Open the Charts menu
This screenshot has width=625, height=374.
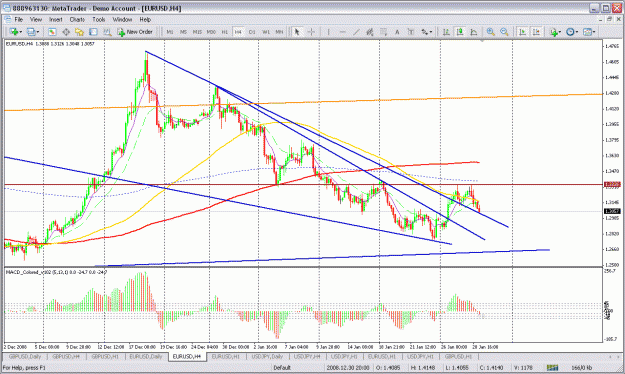pyautogui.click(x=77, y=19)
